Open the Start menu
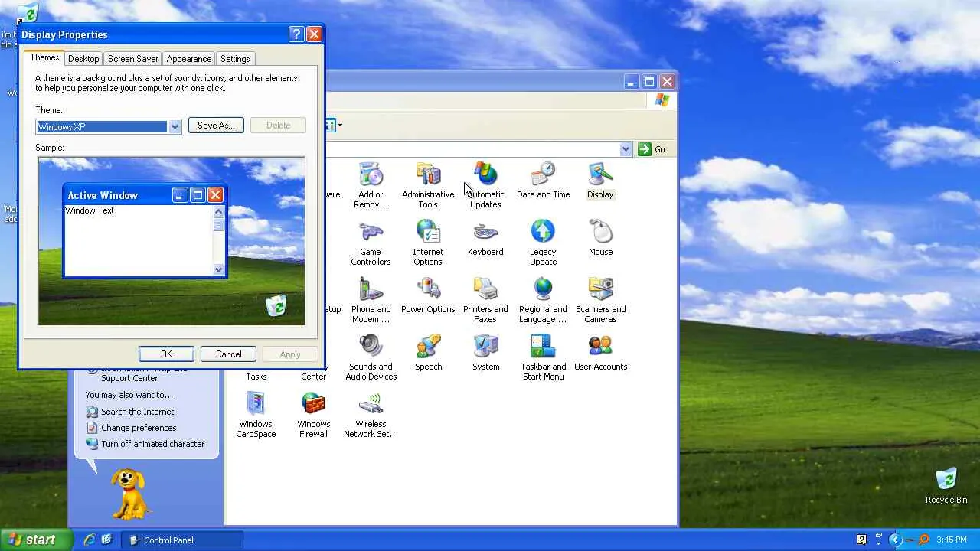The height and width of the screenshot is (551, 980). coord(36,540)
